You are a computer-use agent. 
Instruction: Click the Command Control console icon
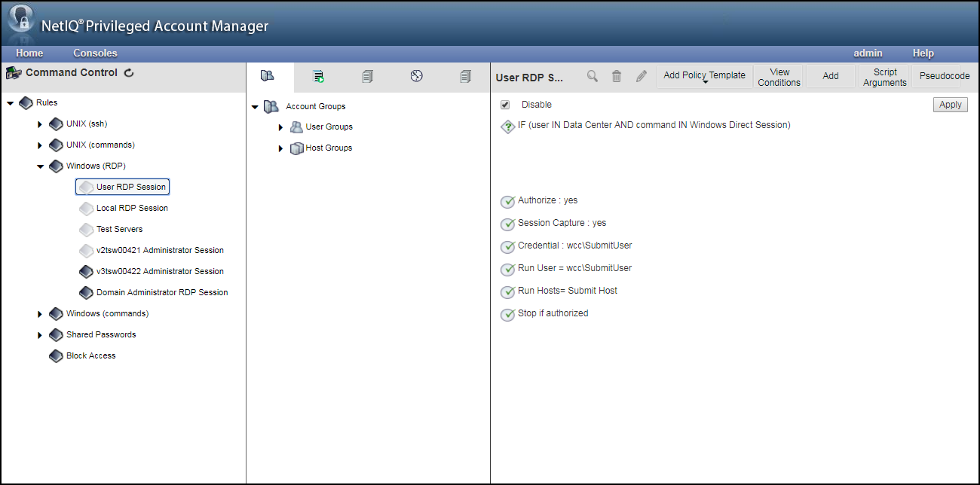tap(14, 73)
